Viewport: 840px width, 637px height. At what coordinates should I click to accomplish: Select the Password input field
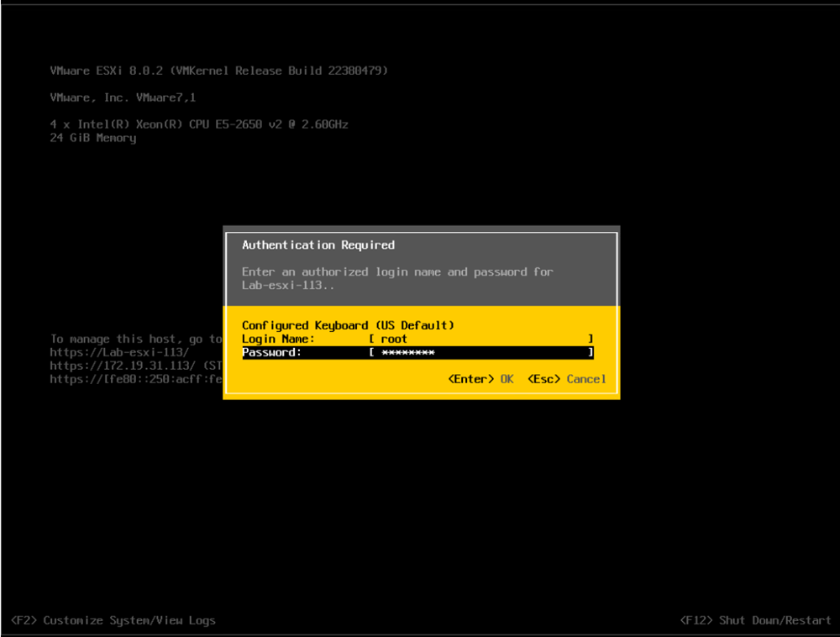coord(481,352)
